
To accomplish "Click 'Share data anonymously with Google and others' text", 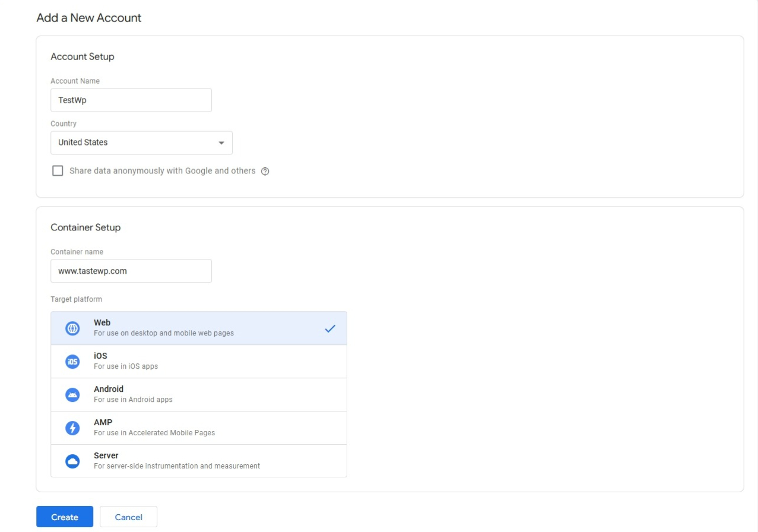I will tap(163, 171).
